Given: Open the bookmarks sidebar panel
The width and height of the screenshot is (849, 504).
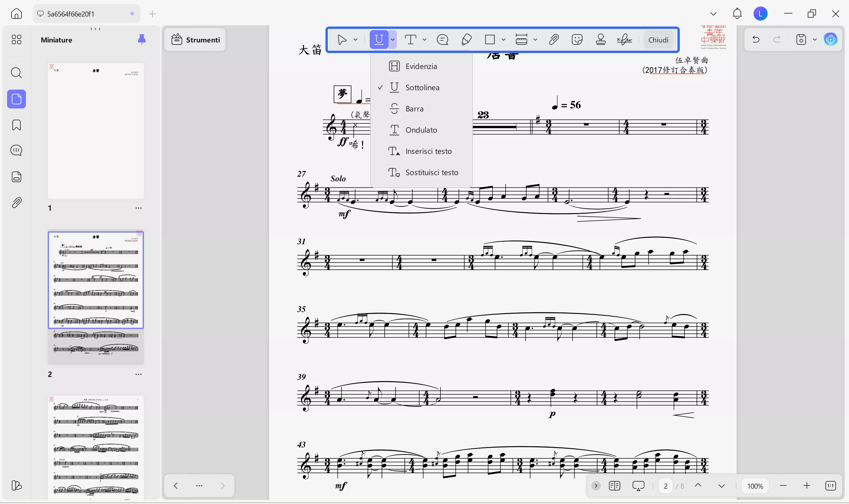Looking at the screenshot, I should click(x=16, y=125).
